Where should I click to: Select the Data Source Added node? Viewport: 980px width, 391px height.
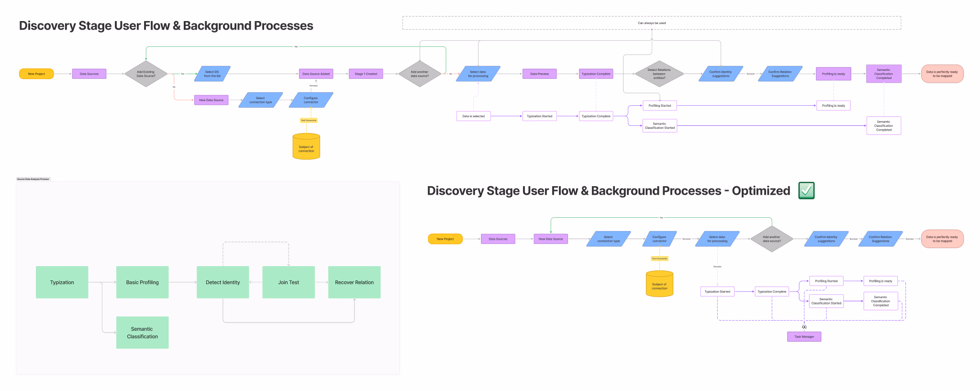point(316,74)
